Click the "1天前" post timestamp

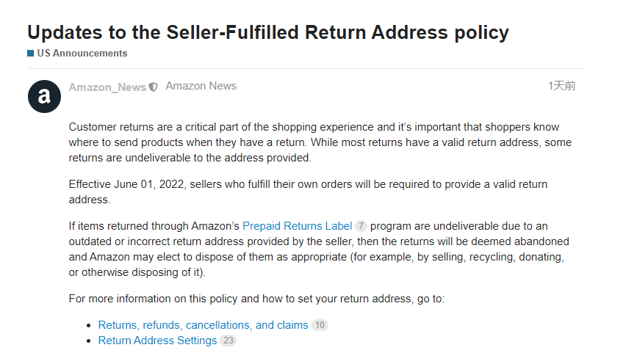[561, 86]
